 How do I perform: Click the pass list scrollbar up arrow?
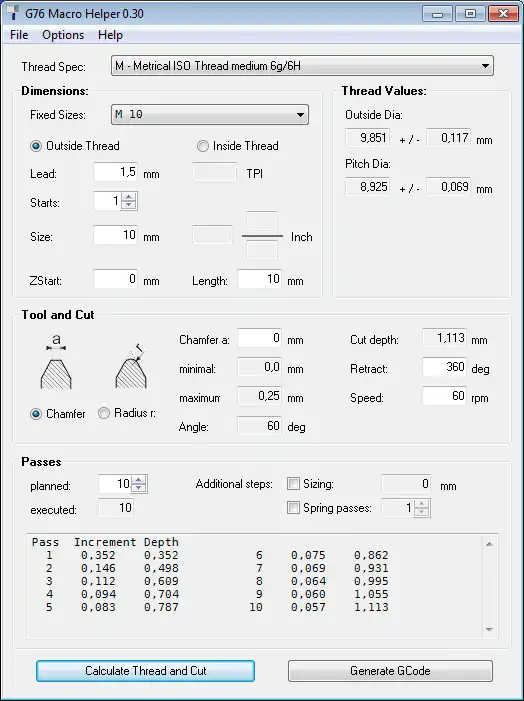[x=490, y=544]
